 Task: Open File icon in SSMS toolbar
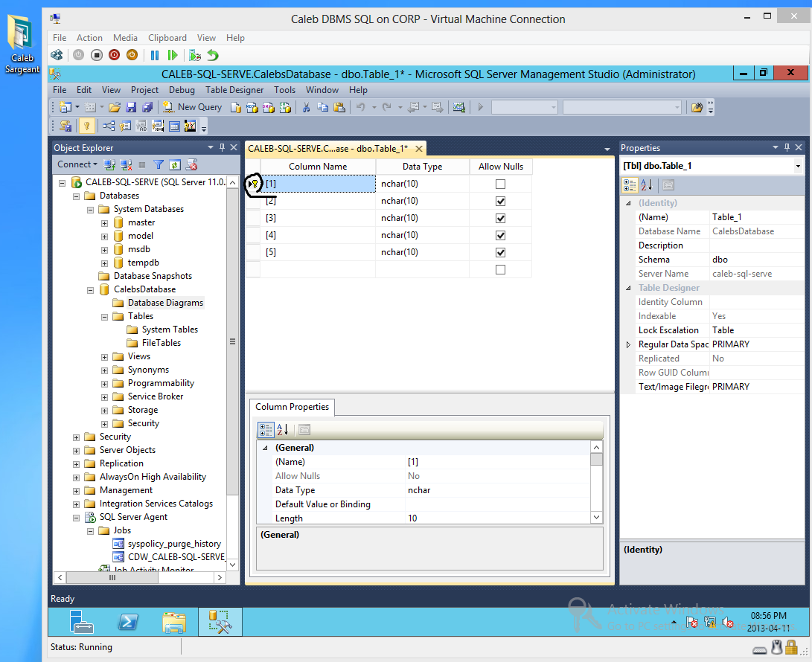click(115, 107)
